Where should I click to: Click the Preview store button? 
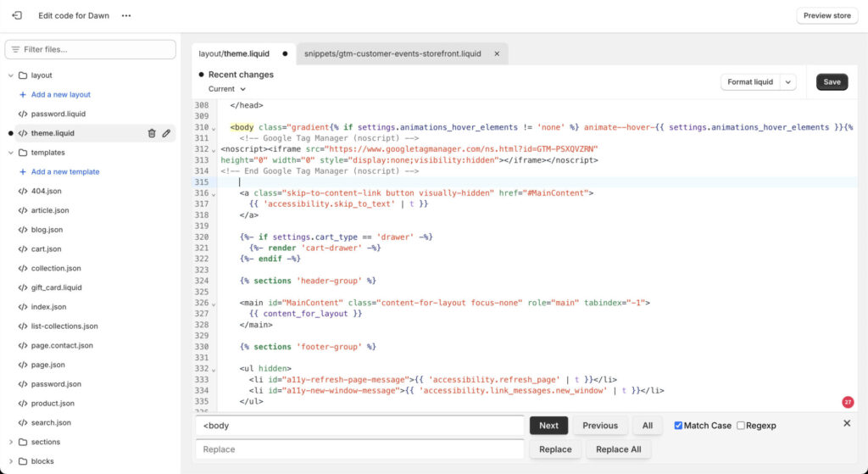pyautogui.click(x=826, y=15)
